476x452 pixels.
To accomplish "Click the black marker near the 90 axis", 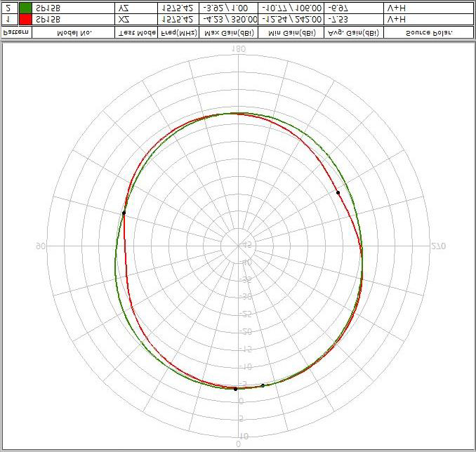I will [x=124, y=213].
